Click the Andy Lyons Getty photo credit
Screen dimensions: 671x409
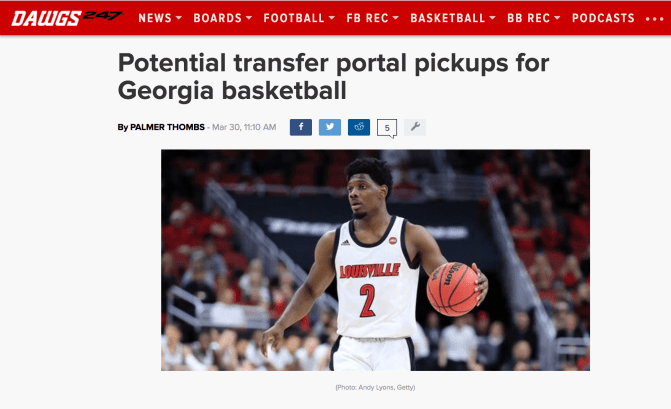pos(375,387)
